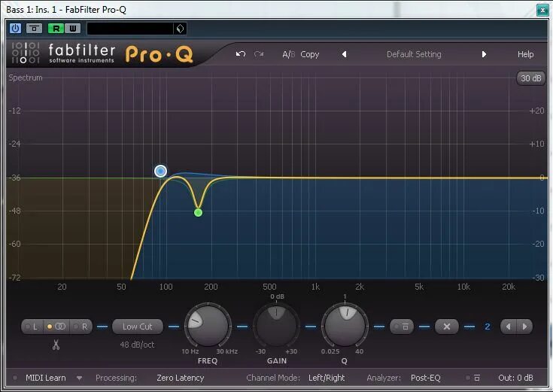Click the 0 dB gain reset label
553x392 pixels.
277,296
